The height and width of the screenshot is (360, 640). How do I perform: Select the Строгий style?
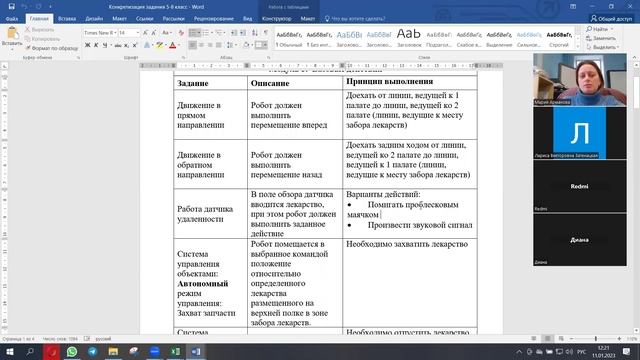559,39
